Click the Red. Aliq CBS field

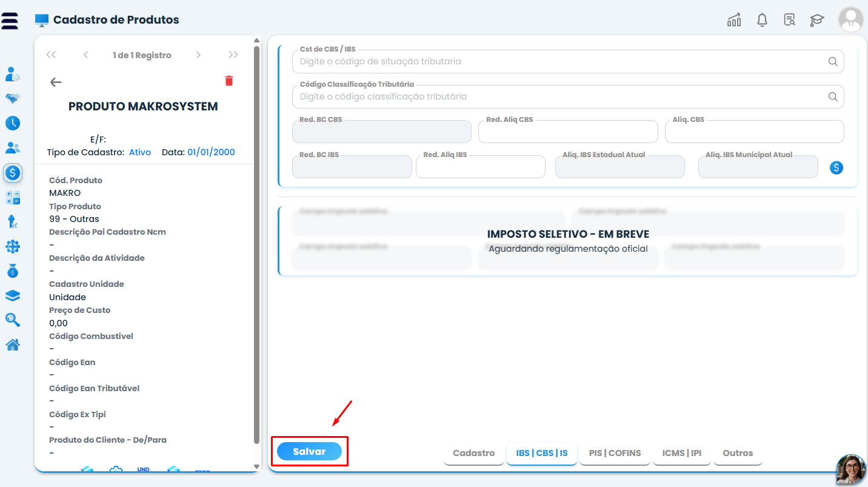point(568,132)
